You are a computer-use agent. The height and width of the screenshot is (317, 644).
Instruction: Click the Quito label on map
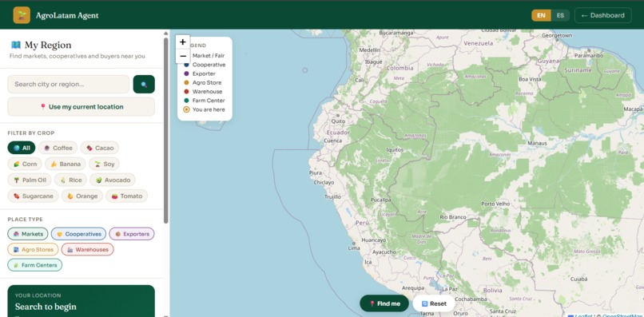339,121
